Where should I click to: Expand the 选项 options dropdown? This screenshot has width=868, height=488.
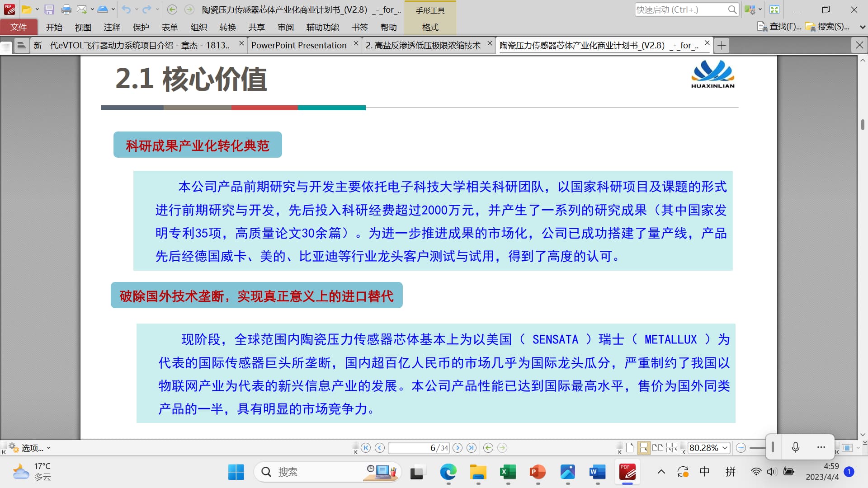[48, 448]
